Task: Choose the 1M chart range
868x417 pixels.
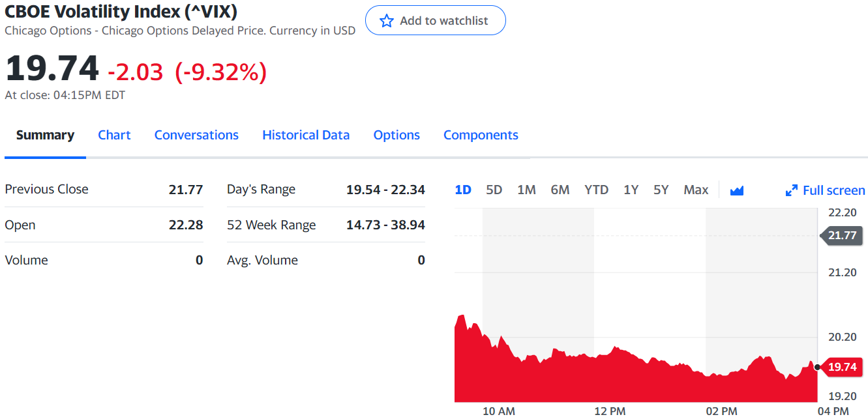Action: [526, 190]
